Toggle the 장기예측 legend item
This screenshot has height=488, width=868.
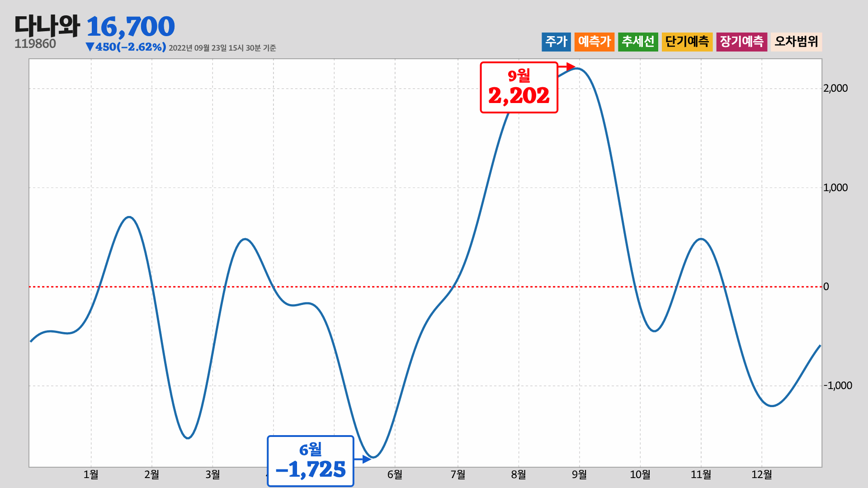(741, 42)
